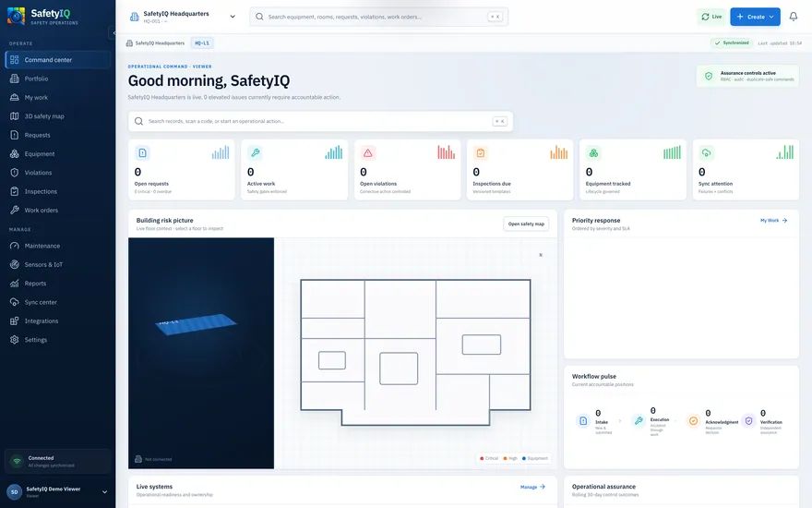Click the Critical red legend dot
Image resolution: width=812 pixels, height=508 pixels.
tap(482, 458)
